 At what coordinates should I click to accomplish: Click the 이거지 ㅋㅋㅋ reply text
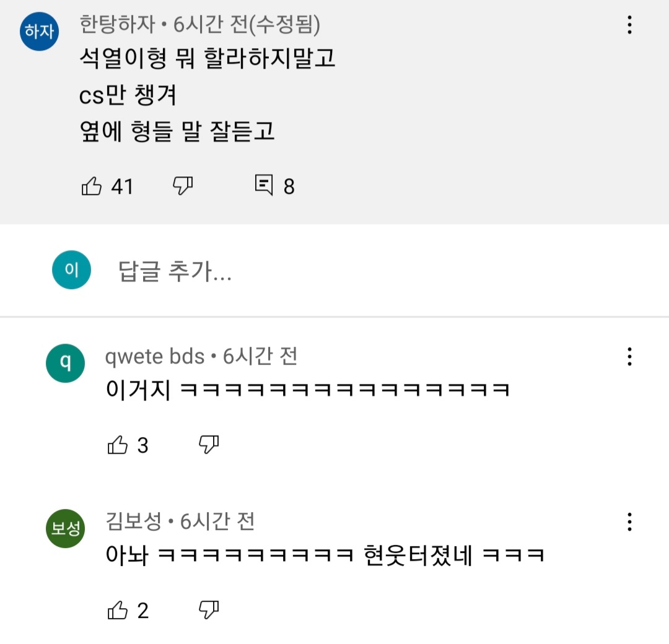tap(307, 390)
